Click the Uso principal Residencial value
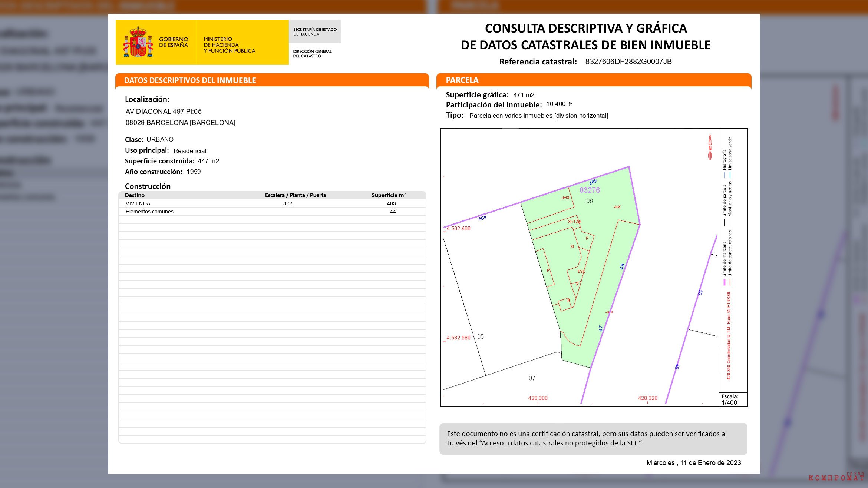This screenshot has width=868, height=488. [x=190, y=151]
